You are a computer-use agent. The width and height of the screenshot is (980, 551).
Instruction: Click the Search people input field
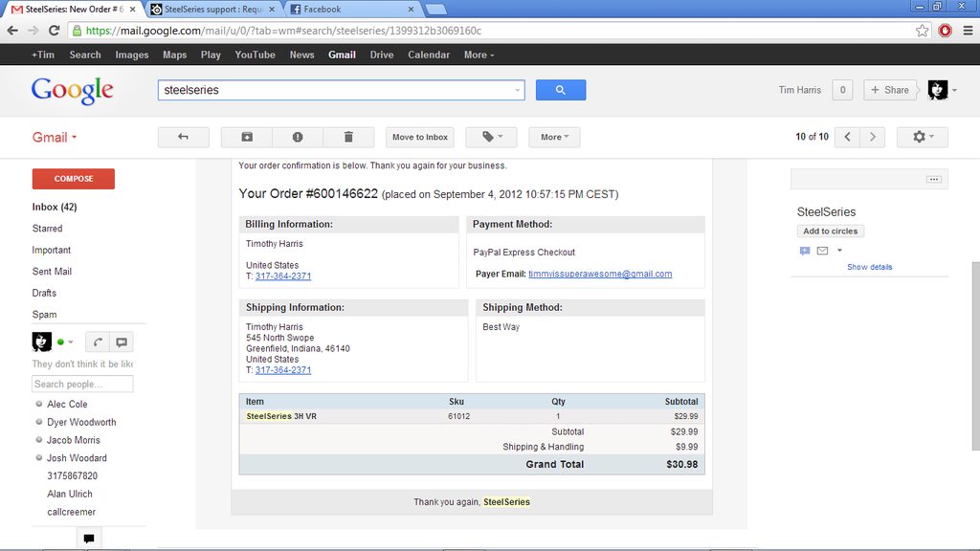(x=82, y=385)
